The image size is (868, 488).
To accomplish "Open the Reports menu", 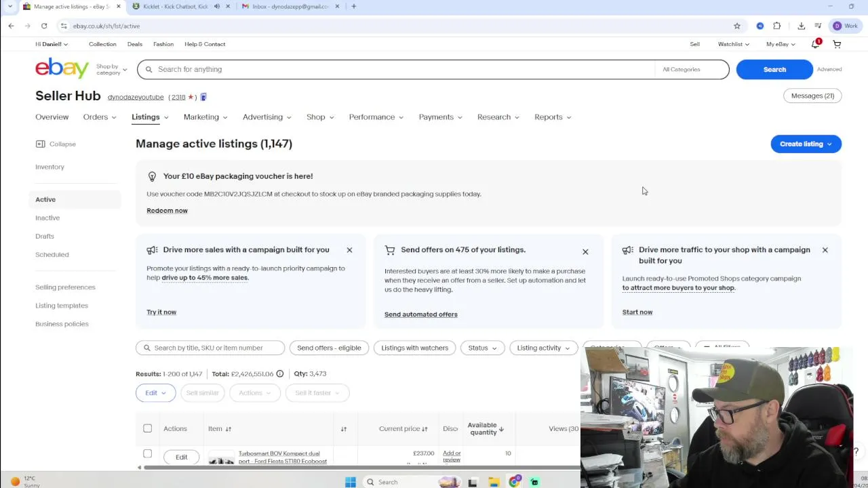I will click(x=553, y=117).
